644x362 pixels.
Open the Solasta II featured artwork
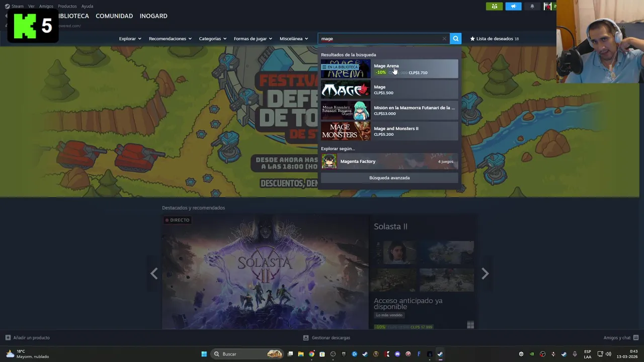pyautogui.click(x=265, y=272)
